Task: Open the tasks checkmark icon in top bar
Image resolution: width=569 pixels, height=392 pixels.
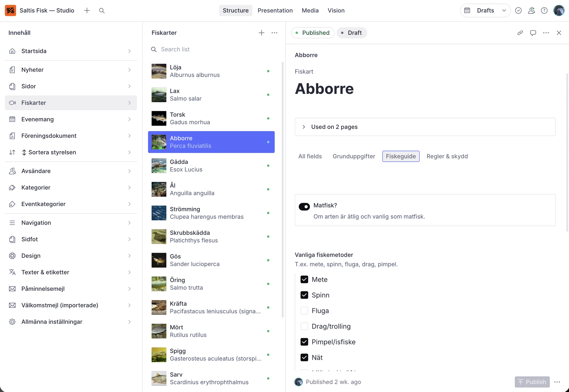Action: coord(518,11)
